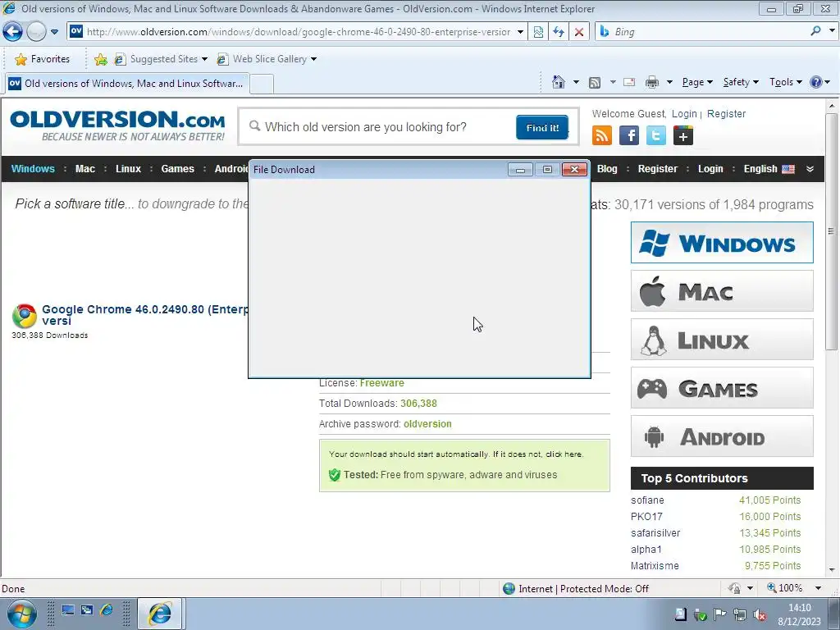The width and height of the screenshot is (840, 630).
Task: Click the Google Chrome logo icon
Action: (x=24, y=316)
